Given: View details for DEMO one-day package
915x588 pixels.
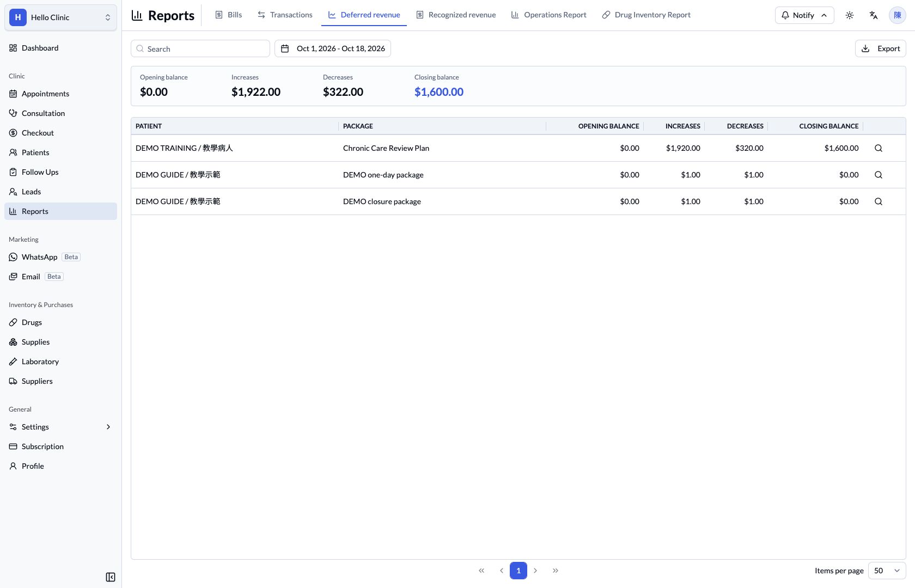Looking at the screenshot, I should [x=879, y=175].
